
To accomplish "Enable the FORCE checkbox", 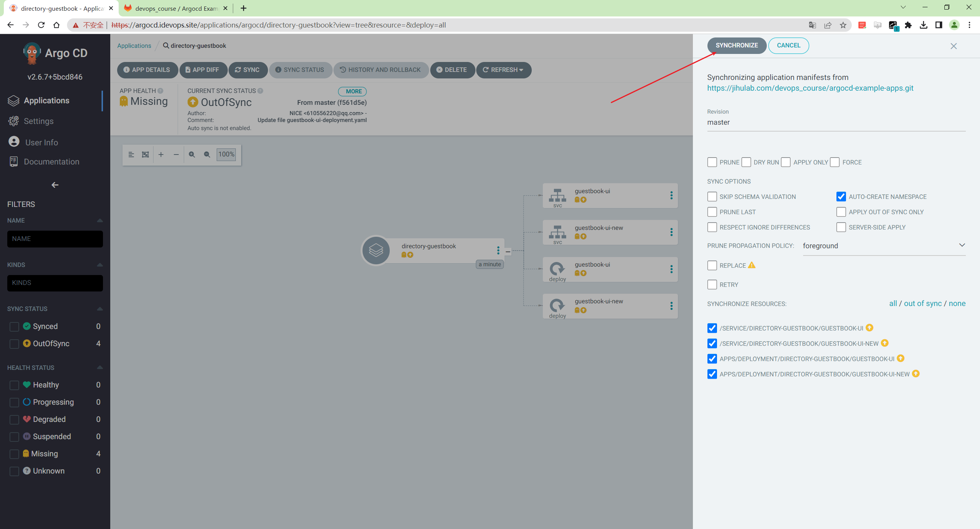I will [835, 162].
